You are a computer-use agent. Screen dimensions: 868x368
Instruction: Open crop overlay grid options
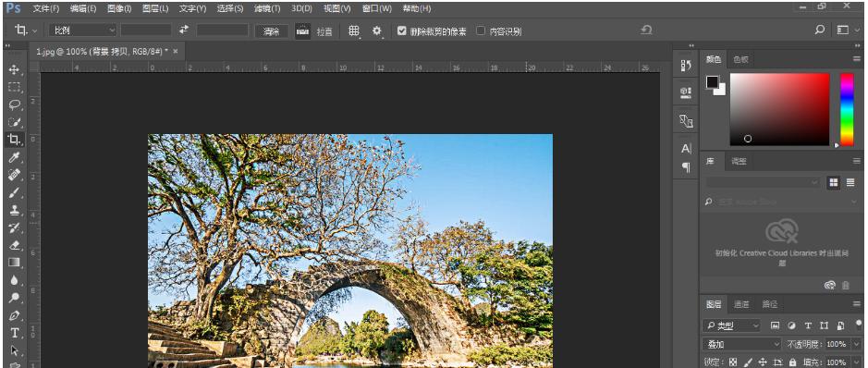coord(354,31)
